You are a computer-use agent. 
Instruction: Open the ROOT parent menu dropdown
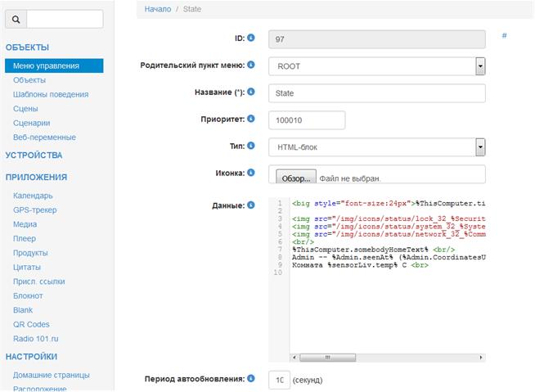(x=480, y=66)
